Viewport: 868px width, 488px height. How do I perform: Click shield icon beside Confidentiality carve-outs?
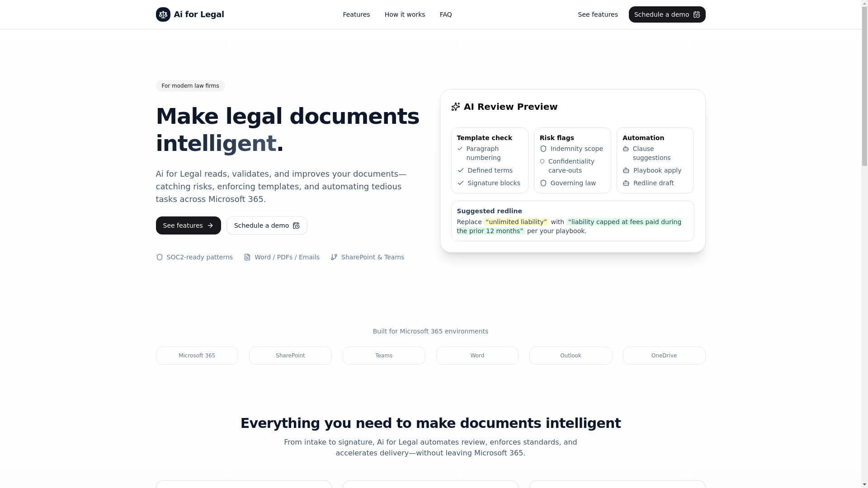pos(542,161)
